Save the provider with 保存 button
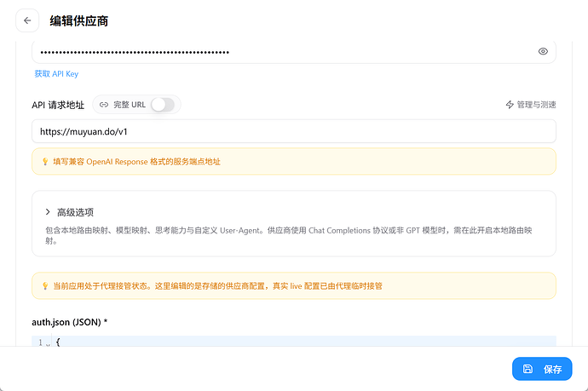This screenshot has height=391, width=588. (x=542, y=369)
